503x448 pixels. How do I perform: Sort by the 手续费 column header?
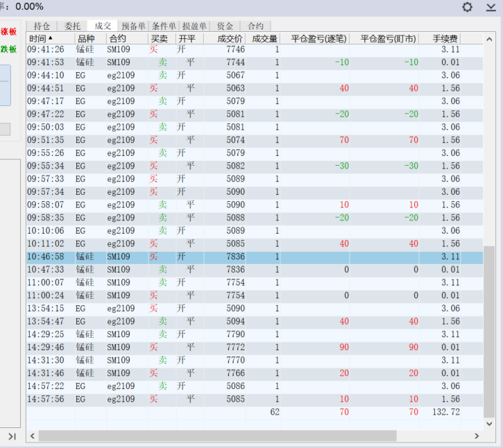point(440,39)
